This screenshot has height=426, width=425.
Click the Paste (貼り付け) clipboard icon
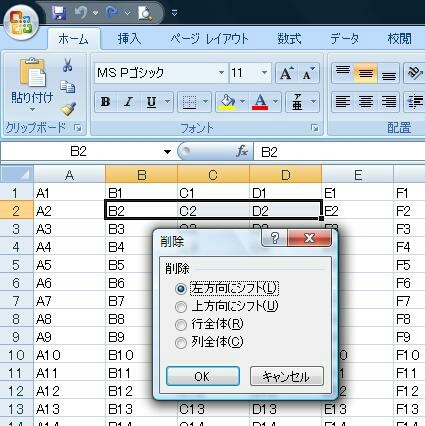click(32, 73)
